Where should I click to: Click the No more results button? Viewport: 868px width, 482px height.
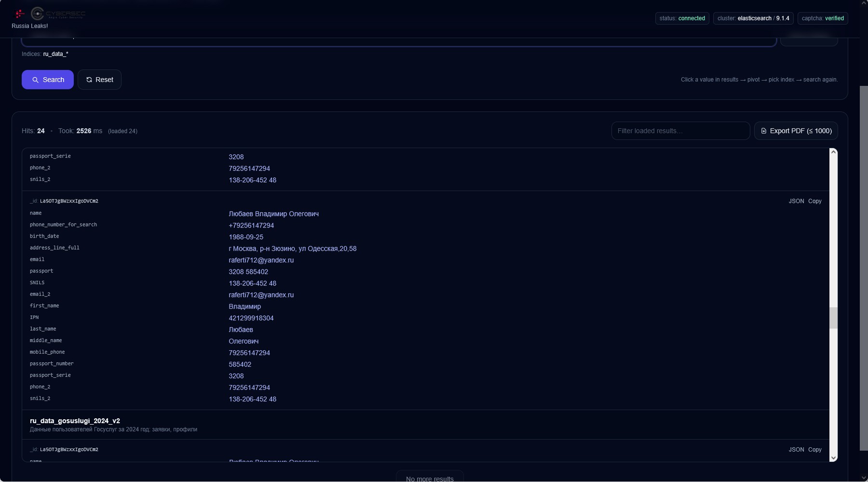tap(430, 477)
